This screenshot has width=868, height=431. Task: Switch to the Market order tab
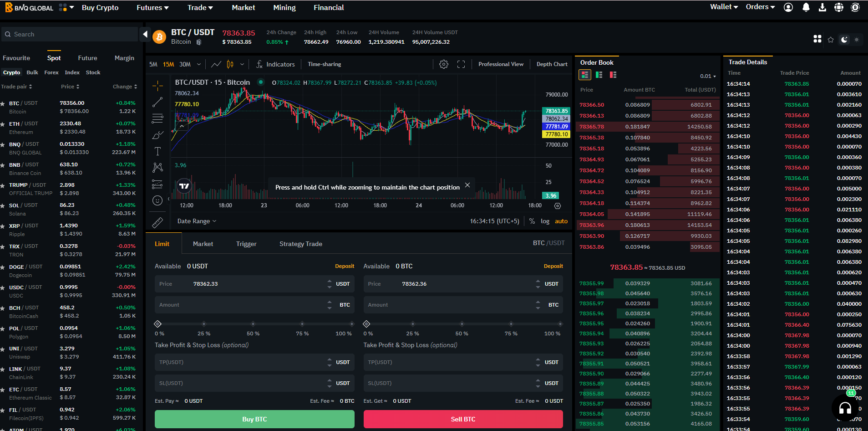coord(203,244)
